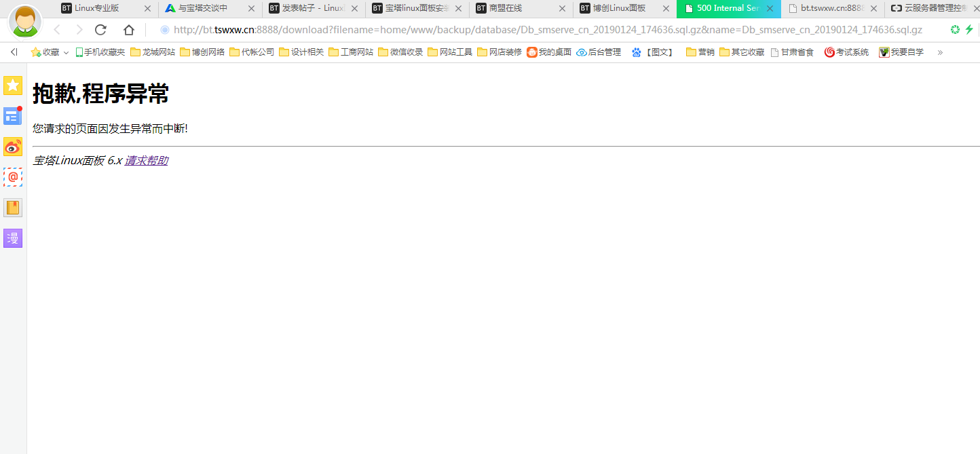Open the 工商网站 bookmark folder
The image size is (980, 454).
click(x=351, y=52)
